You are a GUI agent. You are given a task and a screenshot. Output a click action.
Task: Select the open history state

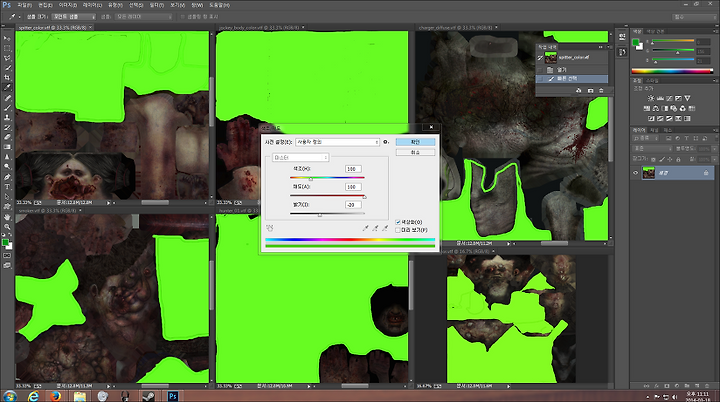pos(572,70)
